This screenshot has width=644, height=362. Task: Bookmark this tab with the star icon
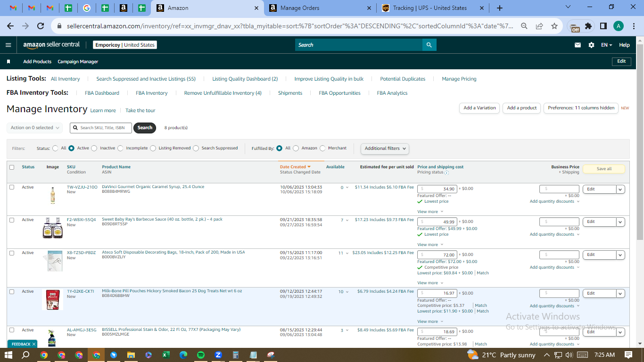click(554, 26)
